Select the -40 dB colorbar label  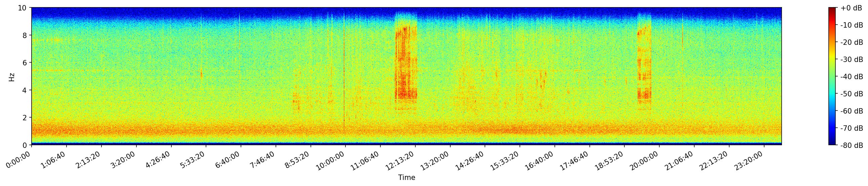point(851,76)
